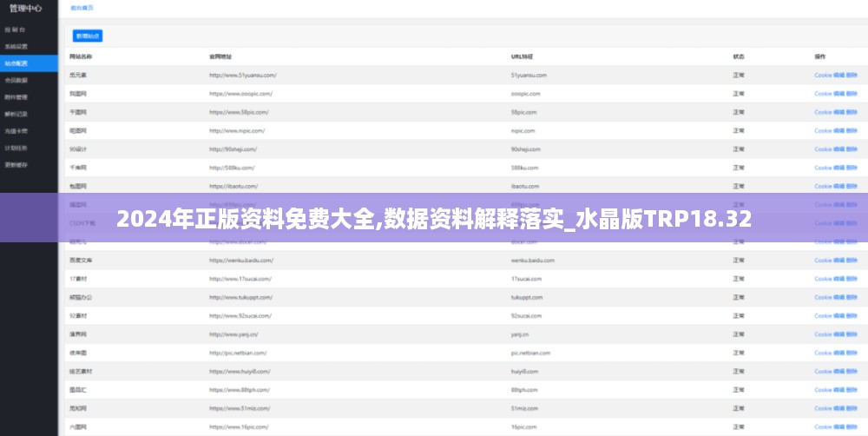Open 解析记录 in the sidebar

tap(16, 114)
